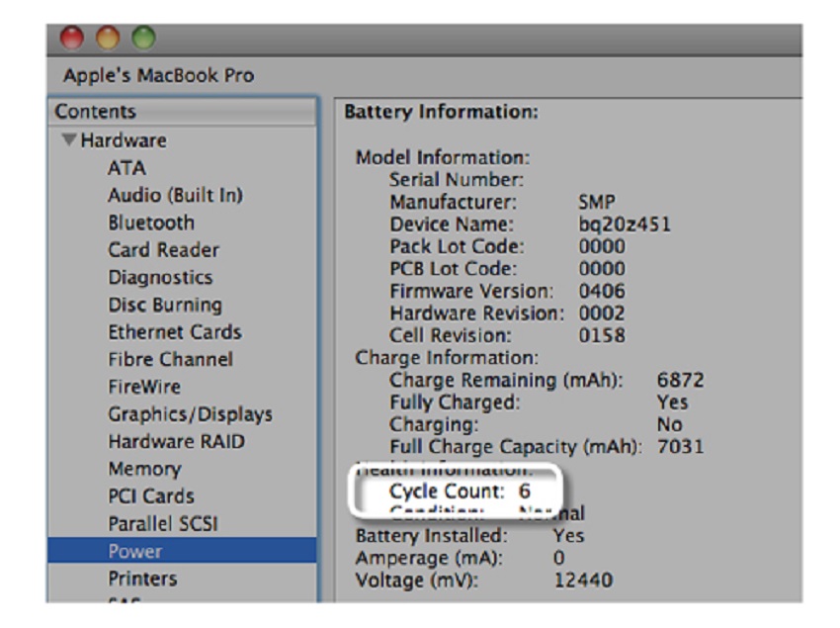
Task: Select Audio (Built In) in sidebar
Action: point(175,195)
